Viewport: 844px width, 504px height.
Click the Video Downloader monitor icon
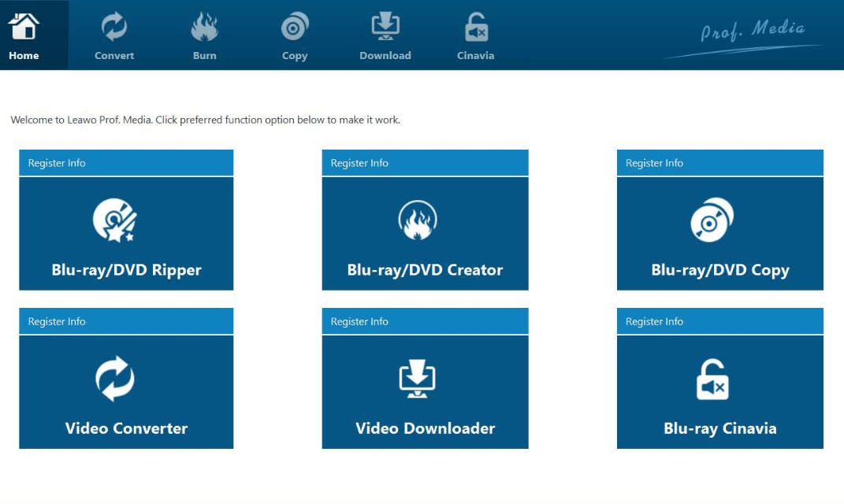click(x=417, y=379)
